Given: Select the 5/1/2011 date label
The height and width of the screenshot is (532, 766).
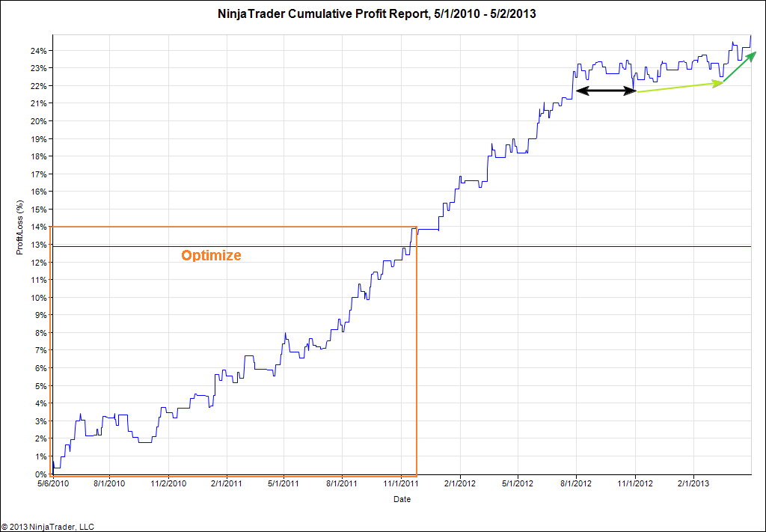Looking at the screenshot, I should click(284, 483).
